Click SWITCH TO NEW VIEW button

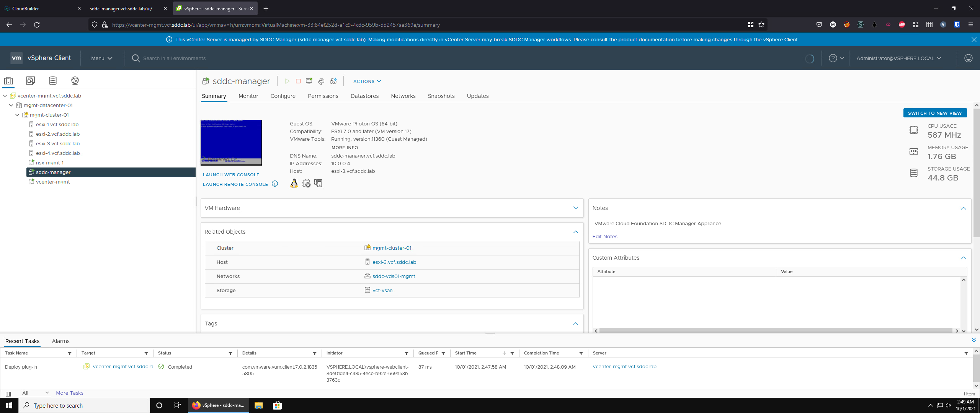coord(934,113)
